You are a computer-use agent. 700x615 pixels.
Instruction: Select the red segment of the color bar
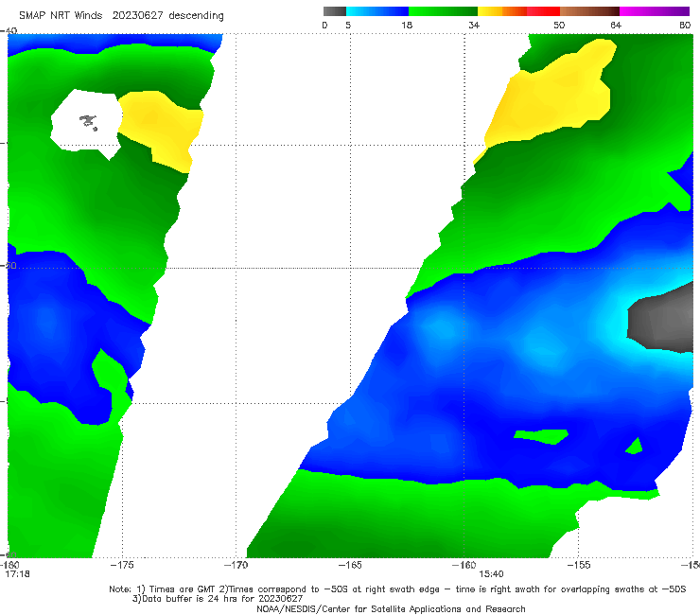[543, 11]
